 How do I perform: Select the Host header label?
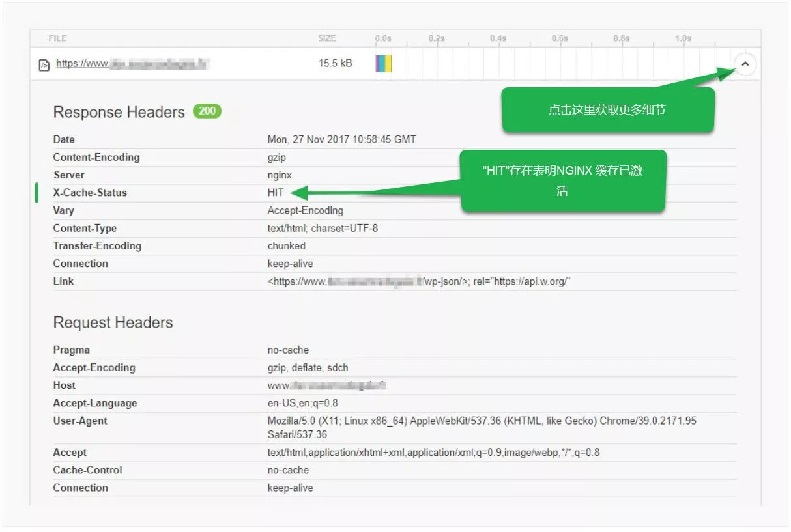pos(65,385)
